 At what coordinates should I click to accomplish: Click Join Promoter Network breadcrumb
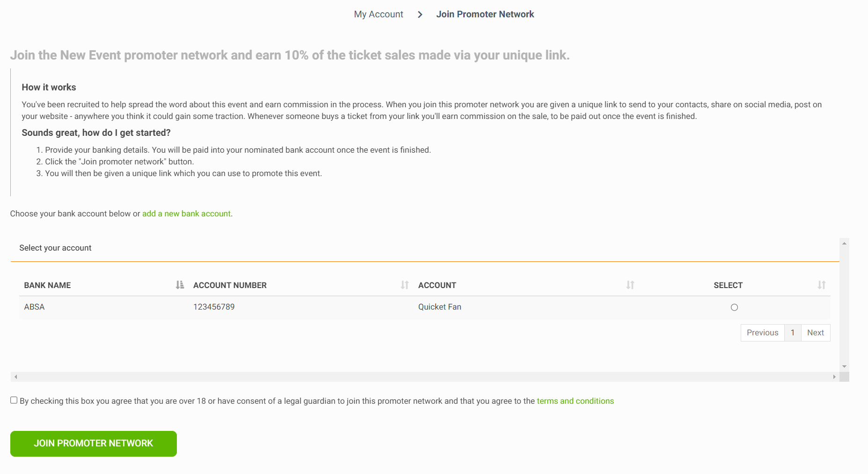485,15
